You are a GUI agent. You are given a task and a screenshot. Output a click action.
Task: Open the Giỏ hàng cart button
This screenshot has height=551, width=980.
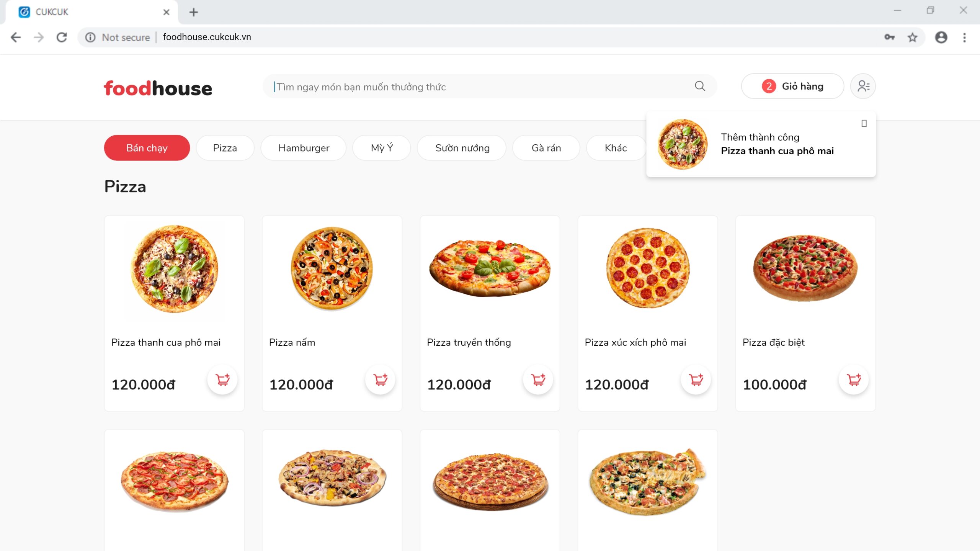pyautogui.click(x=792, y=86)
